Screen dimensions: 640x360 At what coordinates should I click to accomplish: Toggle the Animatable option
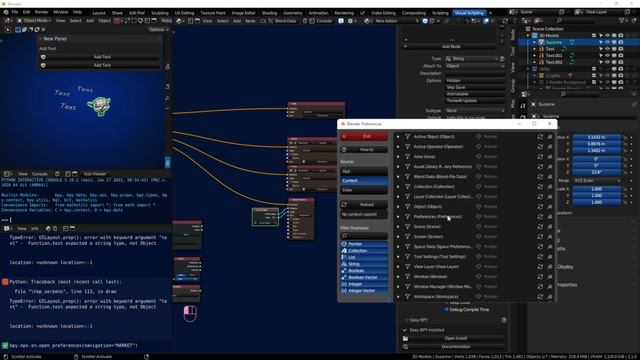475,94
